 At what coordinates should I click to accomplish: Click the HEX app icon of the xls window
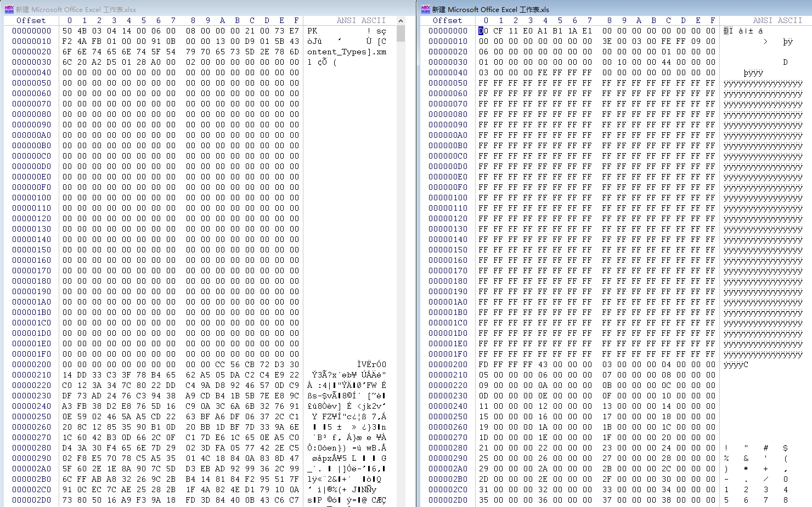[426, 9]
